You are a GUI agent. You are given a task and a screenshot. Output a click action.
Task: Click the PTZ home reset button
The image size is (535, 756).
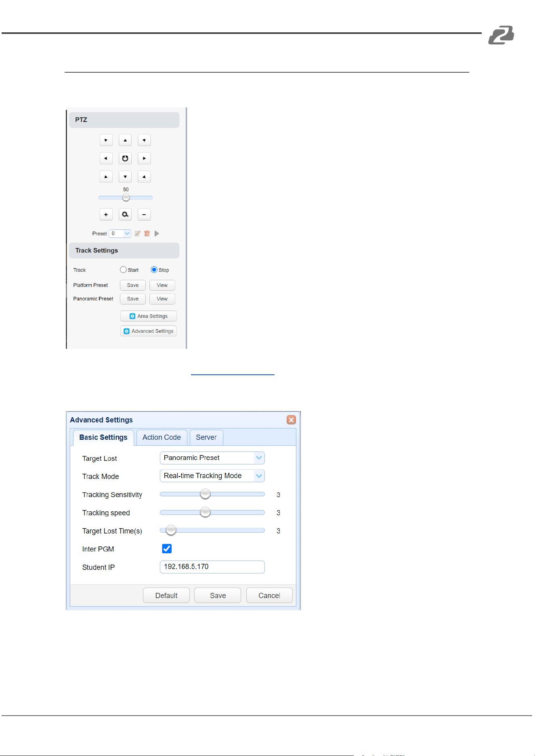coord(125,158)
